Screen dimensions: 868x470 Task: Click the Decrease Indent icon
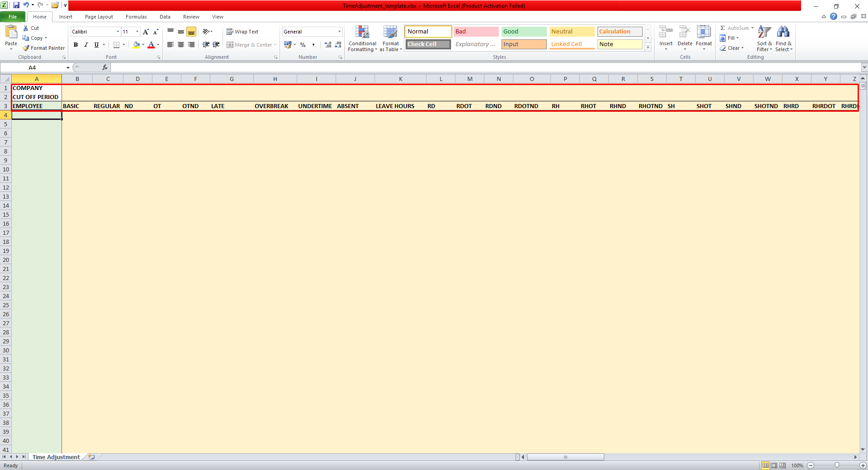206,45
